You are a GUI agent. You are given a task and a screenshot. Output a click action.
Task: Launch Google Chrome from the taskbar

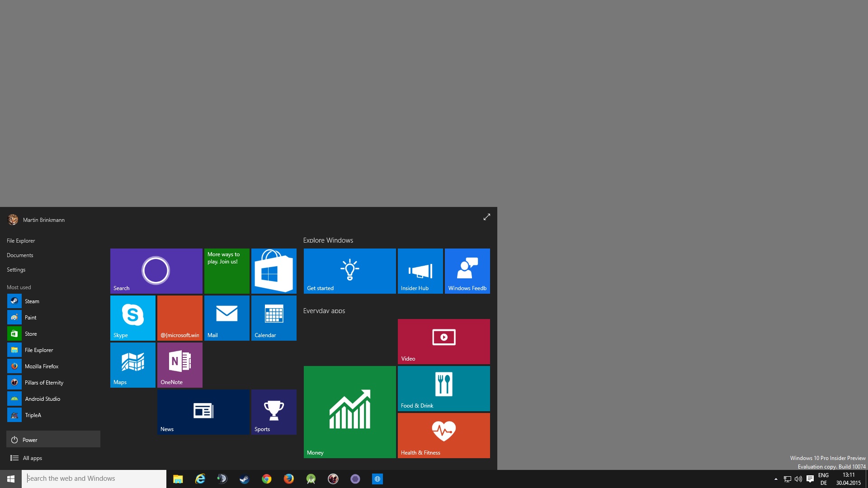(266, 479)
